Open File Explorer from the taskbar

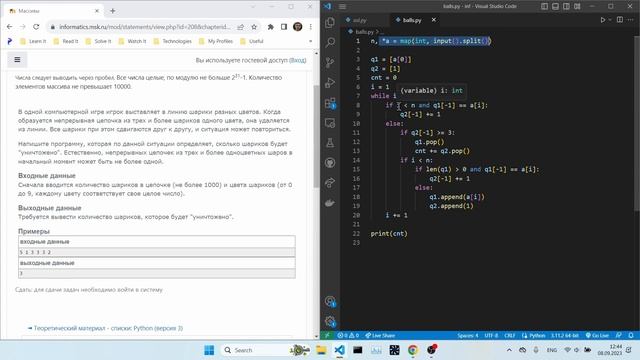pyautogui.click(x=321, y=350)
